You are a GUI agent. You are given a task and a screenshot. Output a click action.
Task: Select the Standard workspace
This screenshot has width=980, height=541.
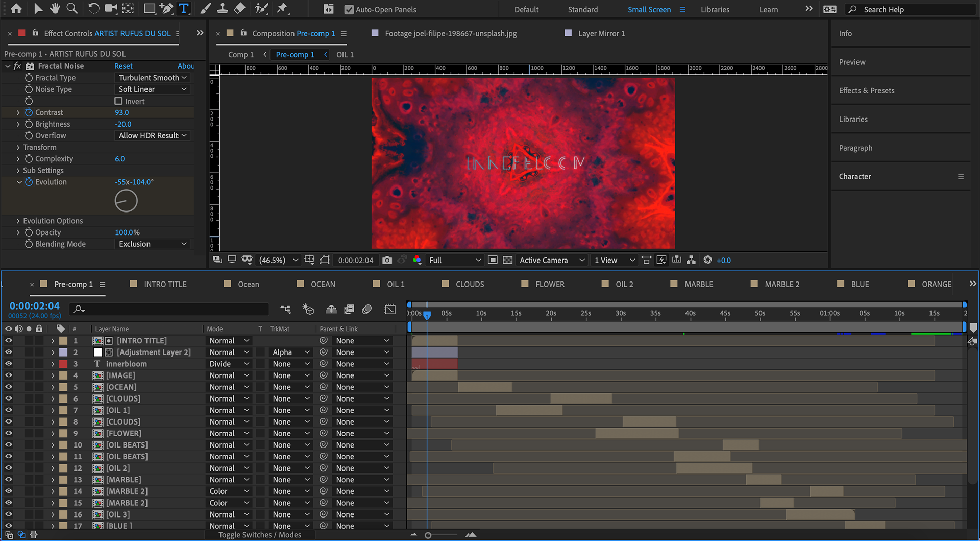[x=582, y=9]
